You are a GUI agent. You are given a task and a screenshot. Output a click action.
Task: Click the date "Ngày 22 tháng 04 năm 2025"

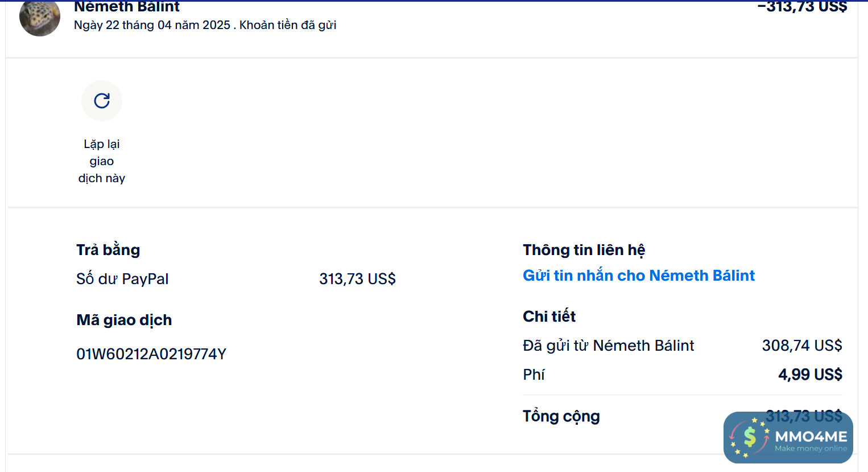coord(152,25)
